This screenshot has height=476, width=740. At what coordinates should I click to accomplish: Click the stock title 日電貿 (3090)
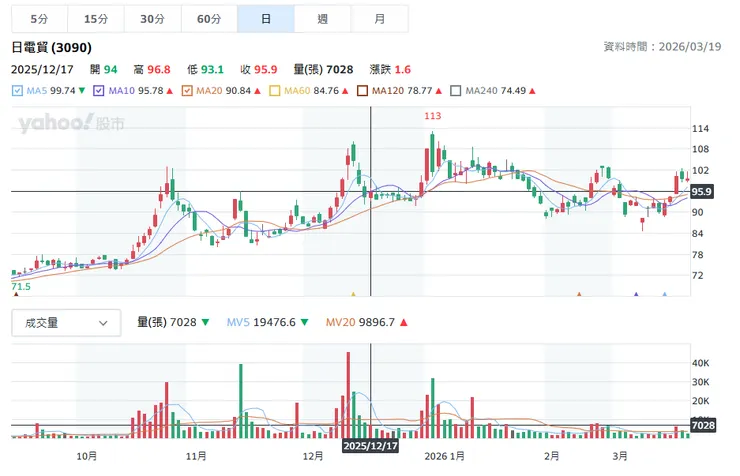[x=51, y=47]
